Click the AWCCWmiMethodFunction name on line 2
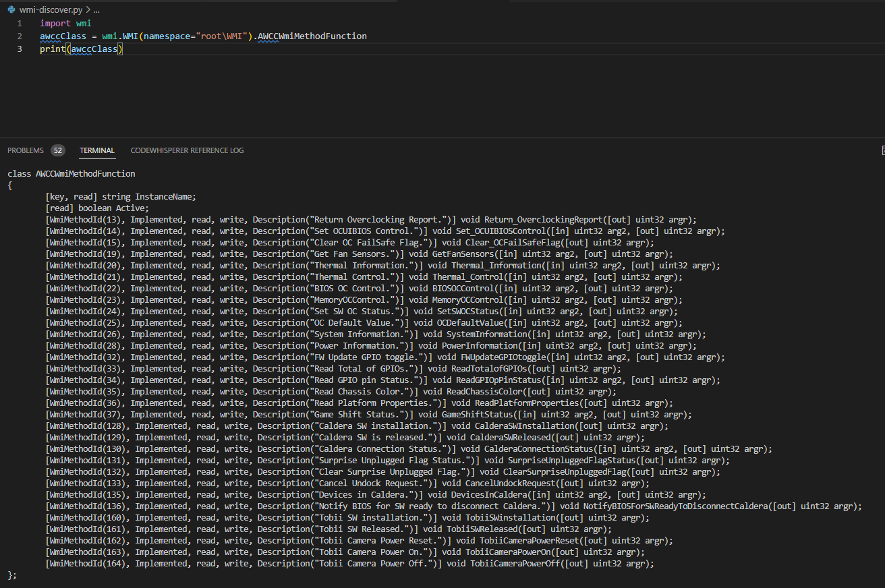The width and height of the screenshot is (885, 588). coord(312,36)
